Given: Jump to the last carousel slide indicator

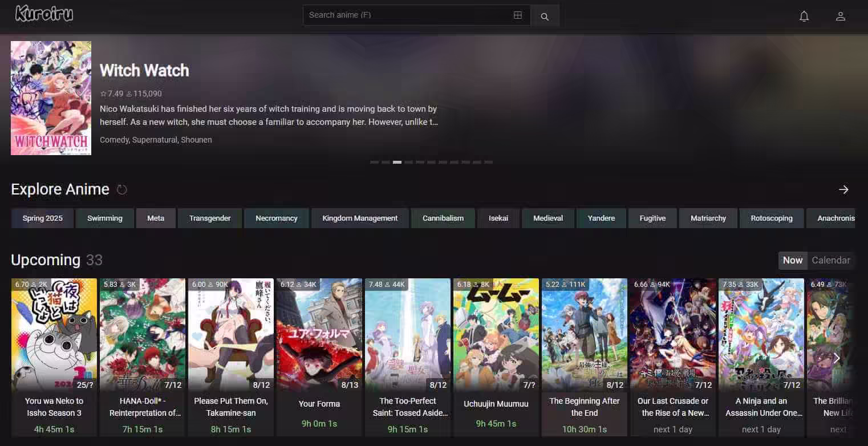Looking at the screenshot, I should click(488, 163).
